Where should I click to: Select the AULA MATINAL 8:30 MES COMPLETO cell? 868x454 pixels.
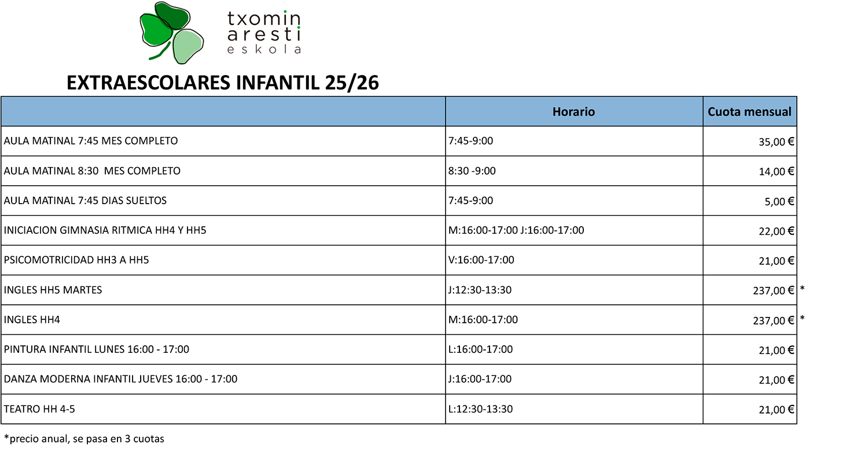point(92,171)
